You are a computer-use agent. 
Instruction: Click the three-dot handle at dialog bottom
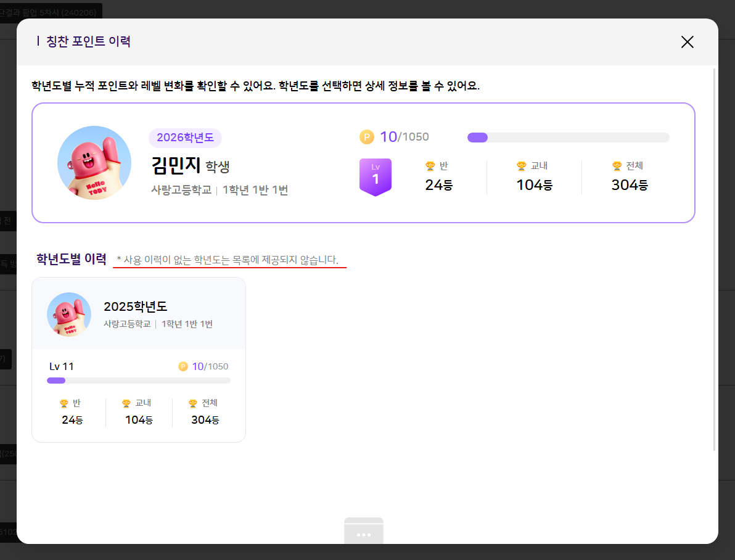pyautogui.click(x=364, y=534)
